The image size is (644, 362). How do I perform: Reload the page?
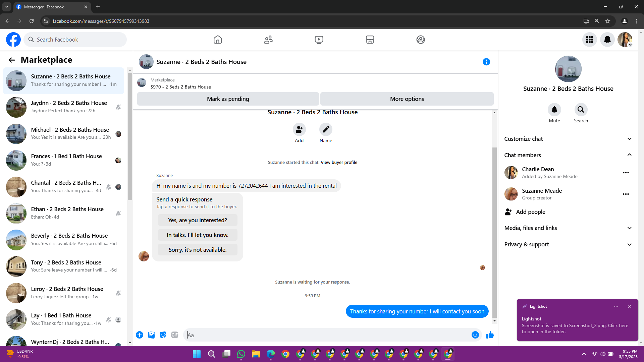point(32,21)
